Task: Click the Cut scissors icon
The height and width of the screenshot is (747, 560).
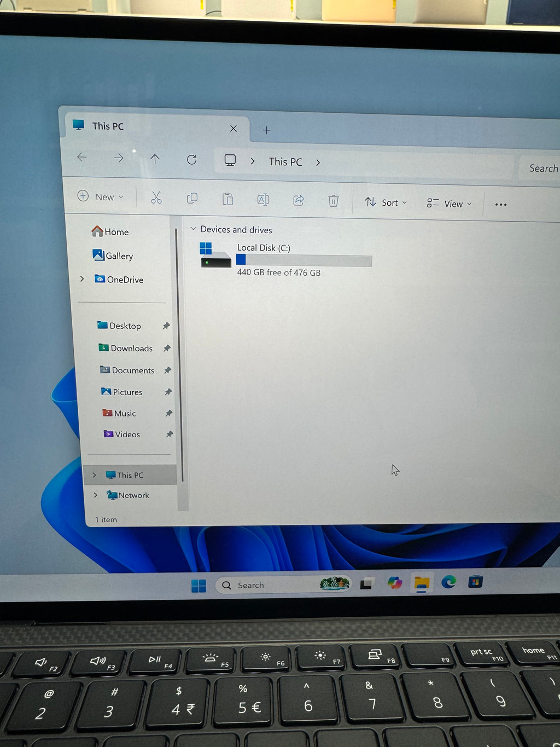Action: (x=156, y=198)
